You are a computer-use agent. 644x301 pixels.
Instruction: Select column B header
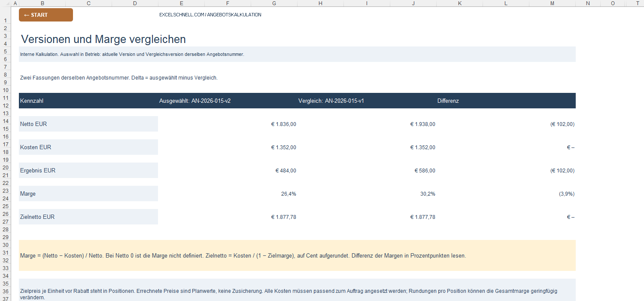click(42, 3)
